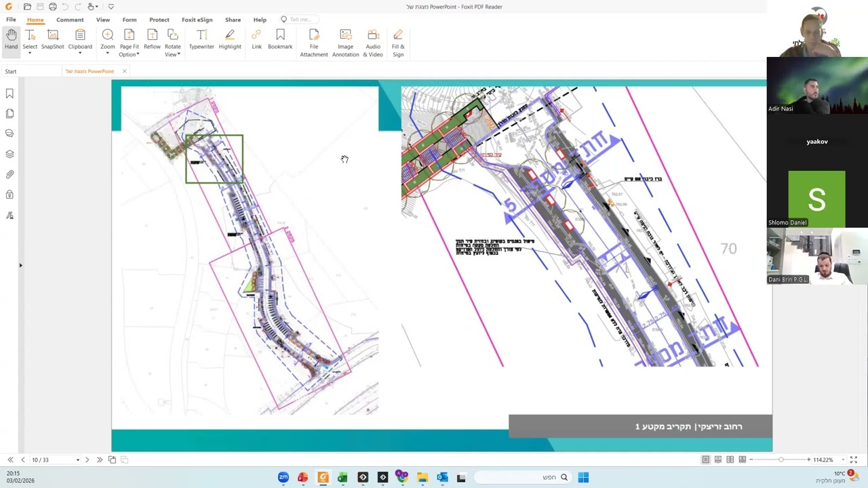Jump to the last page
Image resolution: width=868 pixels, height=488 pixels.
click(x=100, y=460)
